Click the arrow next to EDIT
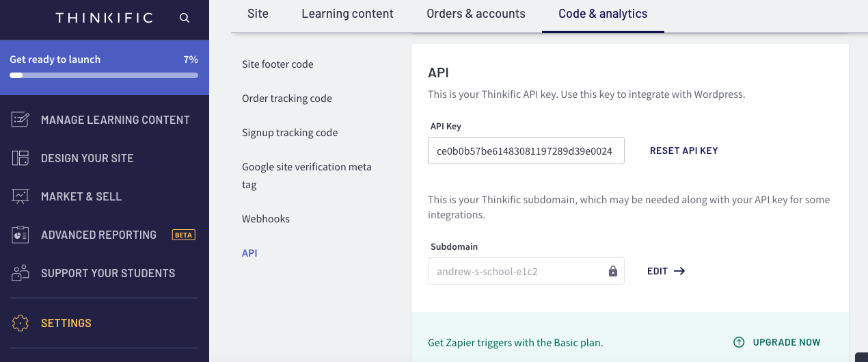Screen dimensions: 868x362 (679, 271)
